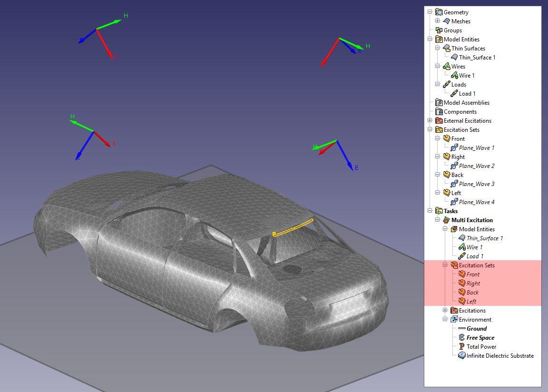The image size is (548, 392).
Task: Click the Multi Excitation task icon
Action: tap(446, 220)
